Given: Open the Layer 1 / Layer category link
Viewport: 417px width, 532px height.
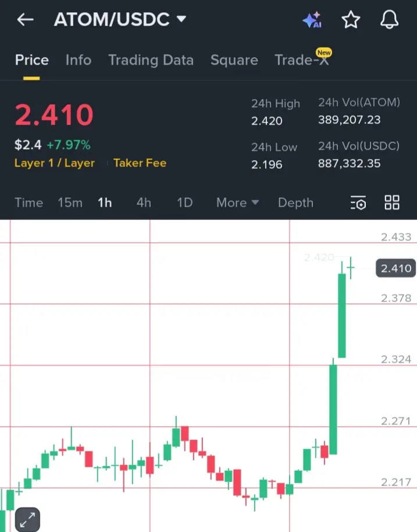Looking at the screenshot, I should pos(55,163).
